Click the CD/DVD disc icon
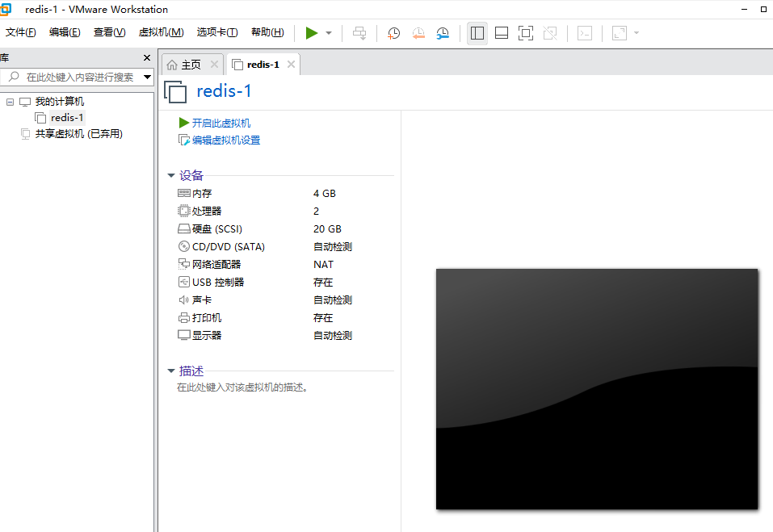 [184, 246]
